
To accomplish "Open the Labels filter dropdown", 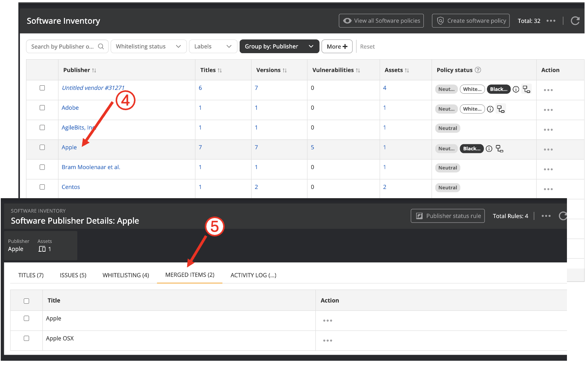I will [x=213, y=47].
